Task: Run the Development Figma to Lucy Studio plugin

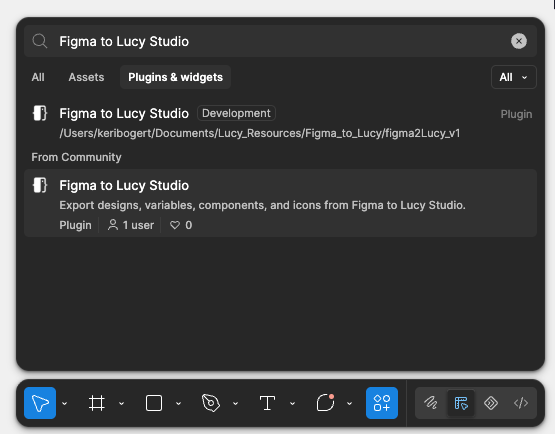Action: tap(280, 123)
